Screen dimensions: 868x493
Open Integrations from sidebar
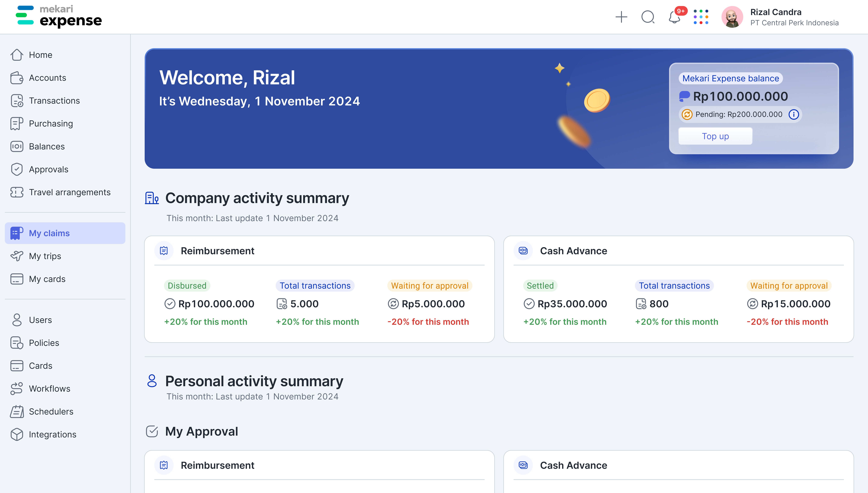pos(52,434)
